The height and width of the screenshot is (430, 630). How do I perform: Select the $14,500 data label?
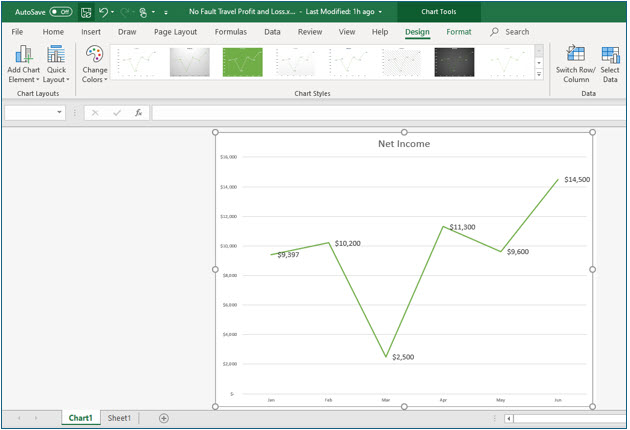tap(577, 180)
